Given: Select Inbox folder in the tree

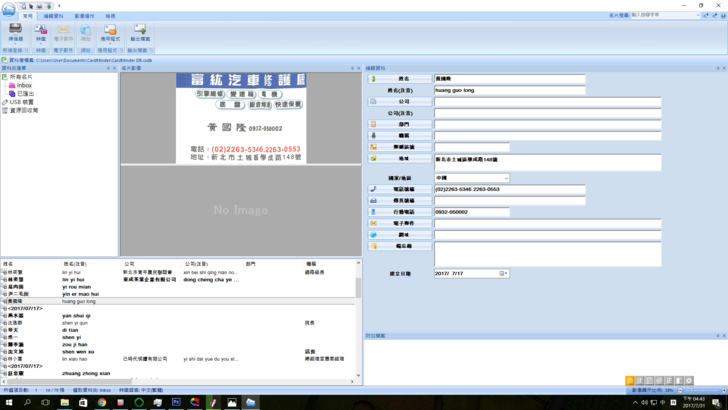Looking at the screenshot, I should (24, 85).
